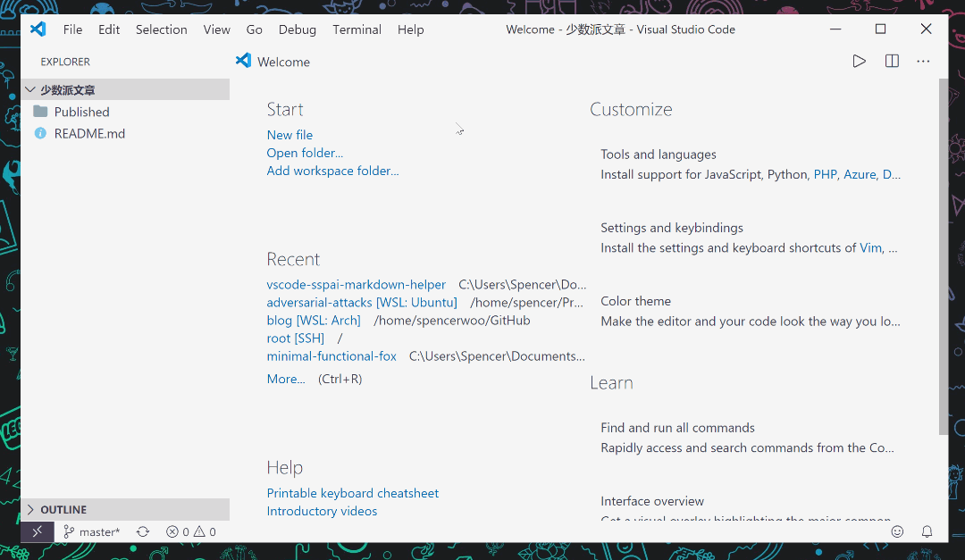Click the Vim keybindings link
Viewport: 965px width, 560px height.
870,247
